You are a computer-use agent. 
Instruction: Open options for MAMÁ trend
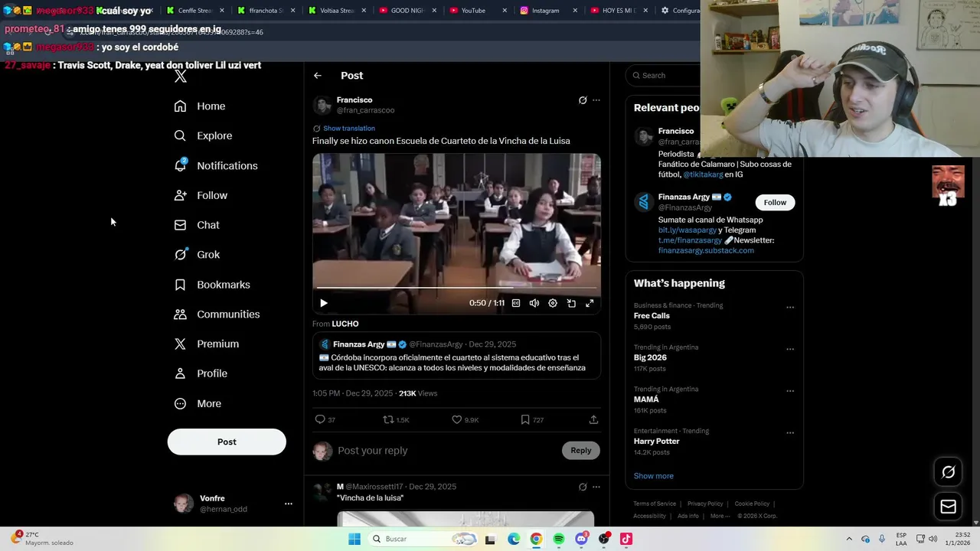790,391
